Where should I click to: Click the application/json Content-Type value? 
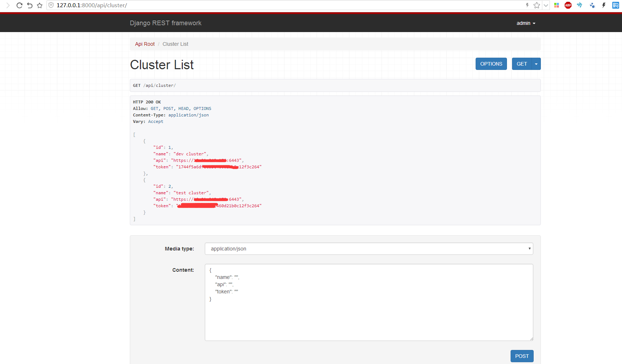tap(189, 115)
